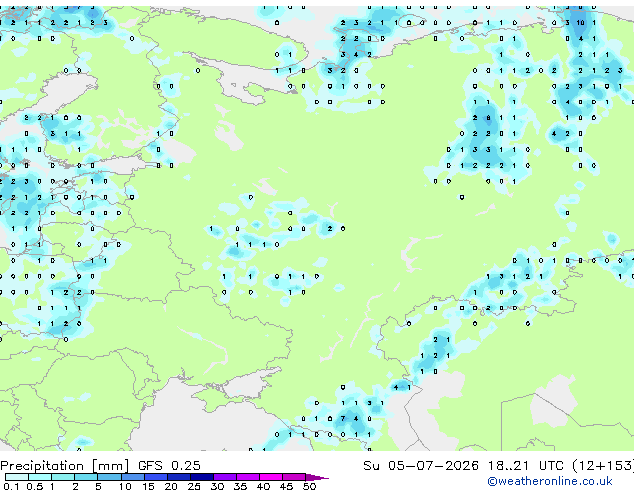Click the '[mm]' unit label

(x=110, y=466)
